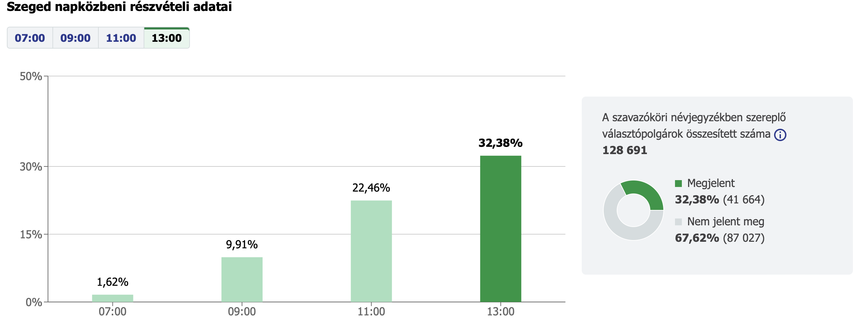This screenshot has width=868, height=326.
Task: Click the 07:00 x-axis label
Action: coord(112,312)
